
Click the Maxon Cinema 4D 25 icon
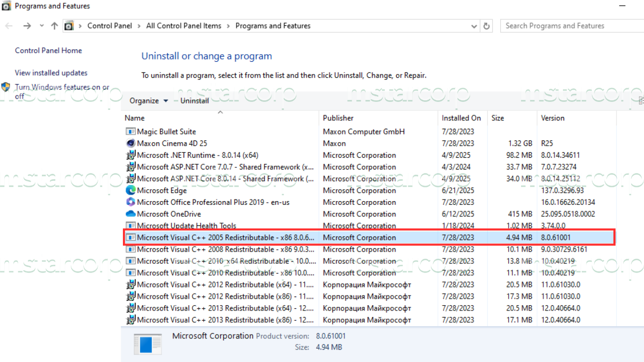coord(130,143)
